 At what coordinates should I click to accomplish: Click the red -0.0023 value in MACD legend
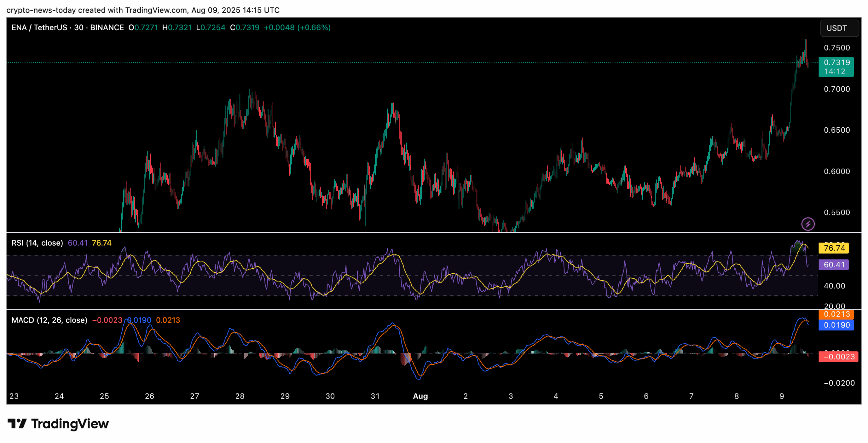(x=107, y=320)
